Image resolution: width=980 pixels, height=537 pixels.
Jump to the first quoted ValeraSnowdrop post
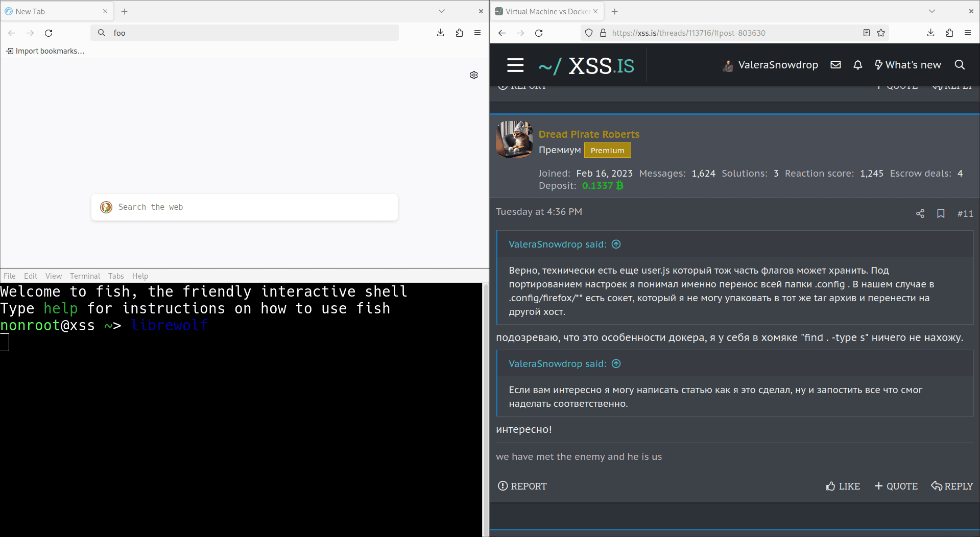(616, 245)
